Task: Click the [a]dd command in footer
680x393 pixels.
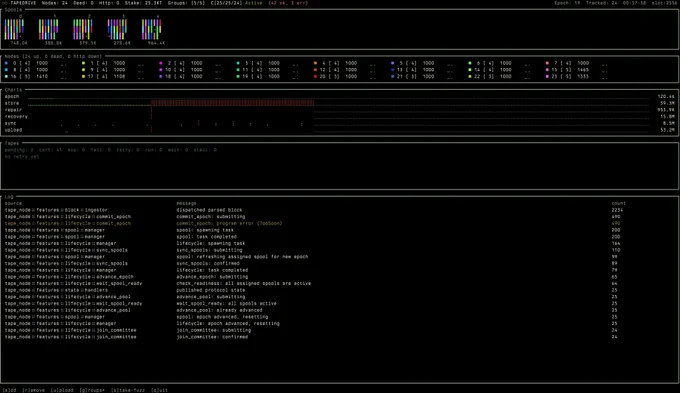Action: tap(10, 390)
